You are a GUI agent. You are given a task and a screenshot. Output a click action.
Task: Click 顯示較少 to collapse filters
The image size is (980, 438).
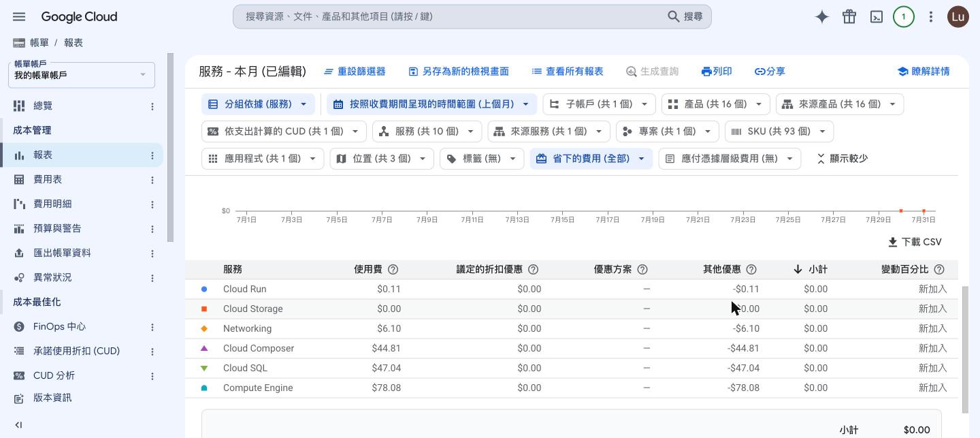point(842,159)
